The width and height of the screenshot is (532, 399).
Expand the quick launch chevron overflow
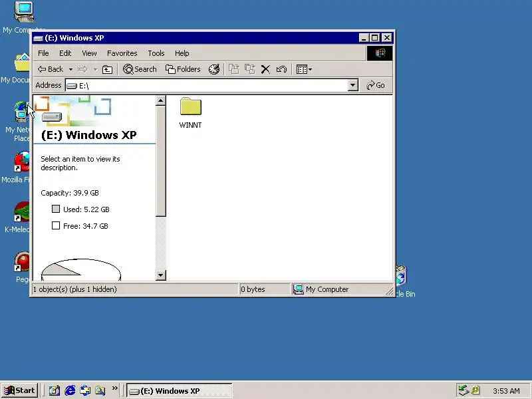114,388
